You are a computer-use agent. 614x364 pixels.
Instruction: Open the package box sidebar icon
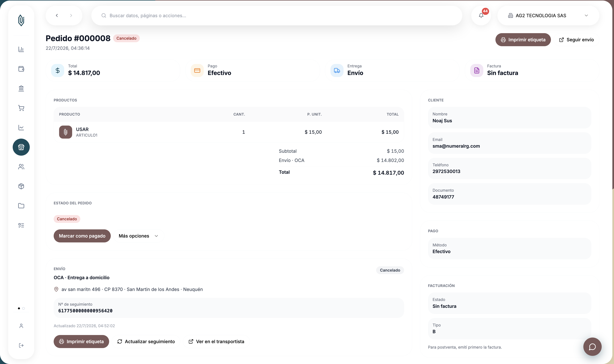click(x=21, y=186)
